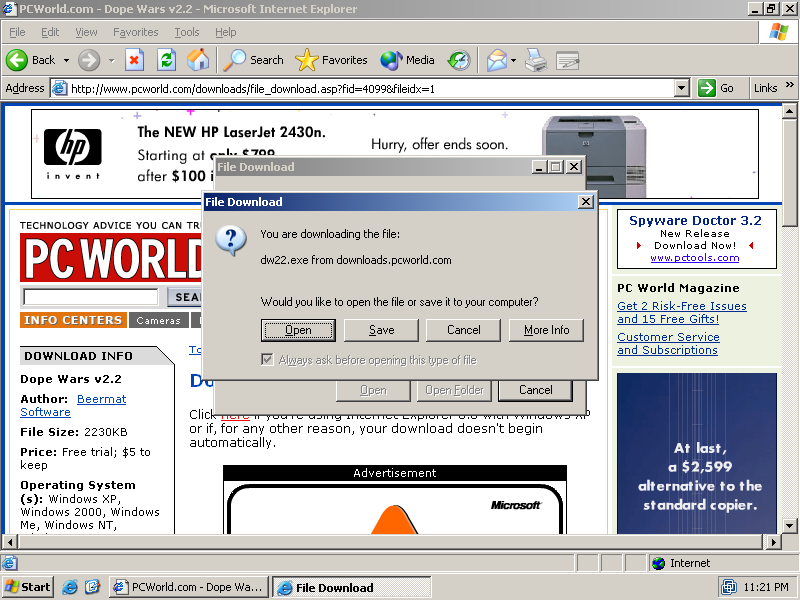The image size is (800, 600).
Task: Click the green Go arrow button
Action: coord(707,88)
